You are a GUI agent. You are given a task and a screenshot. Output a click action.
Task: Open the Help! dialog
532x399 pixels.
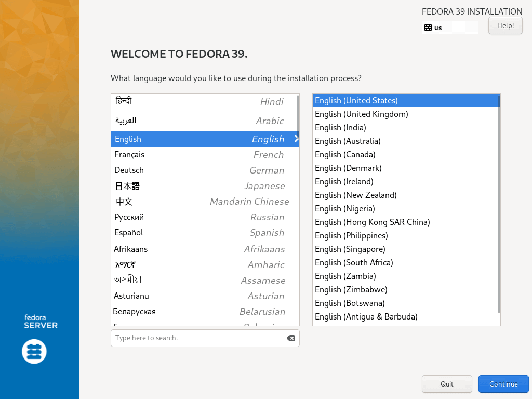coord(505,25)
